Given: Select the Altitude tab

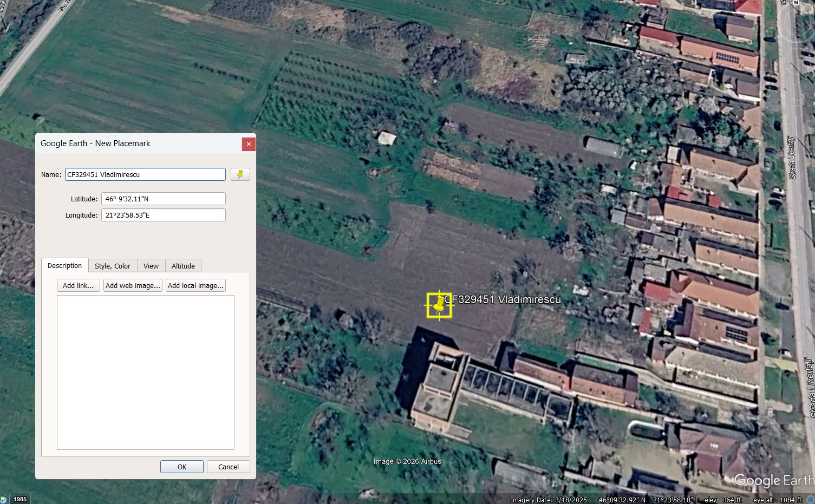Looking at the screenshot, I should [x=183, y=266].
